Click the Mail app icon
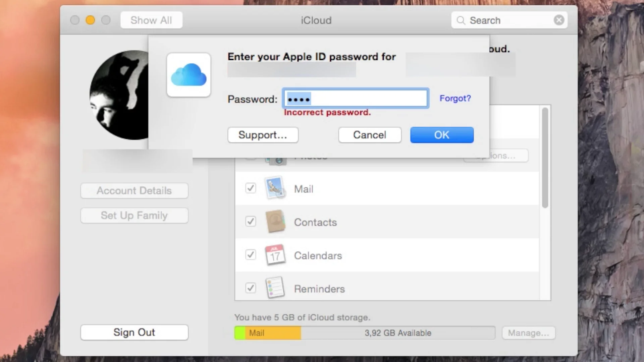This screenshot has width=644, height=362. (275, 188)
